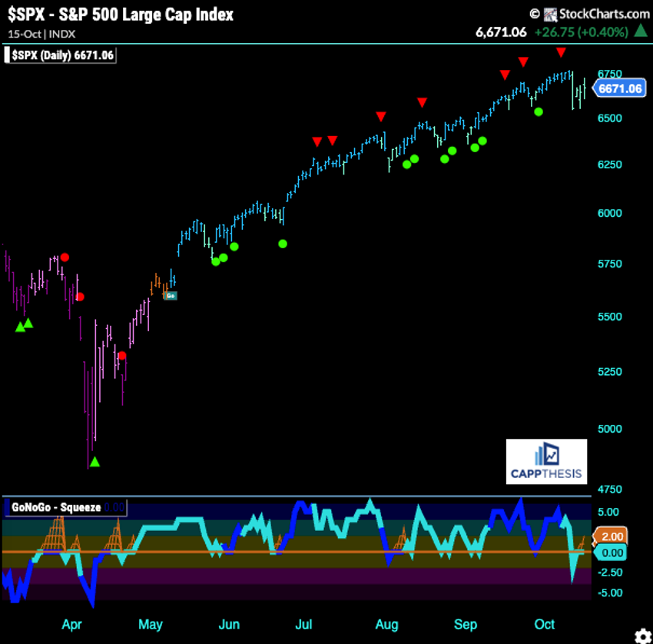Select the green triangle at April low
Screen dimensions: 653x644
point(94,462)
